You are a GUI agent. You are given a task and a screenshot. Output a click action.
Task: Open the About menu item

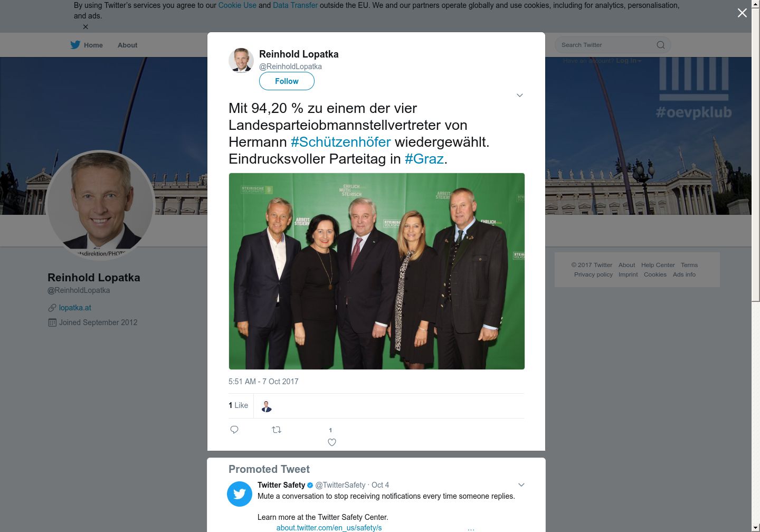click(x=127, y=45)
